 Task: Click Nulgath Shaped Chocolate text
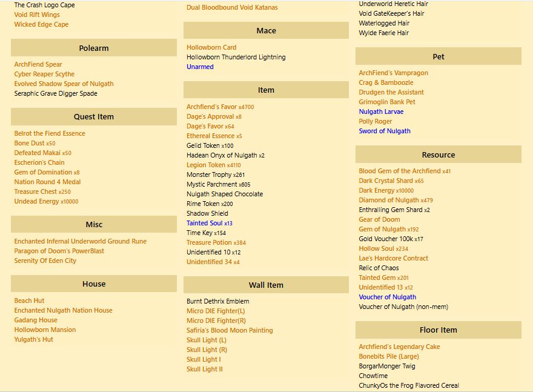pos(225,194)
